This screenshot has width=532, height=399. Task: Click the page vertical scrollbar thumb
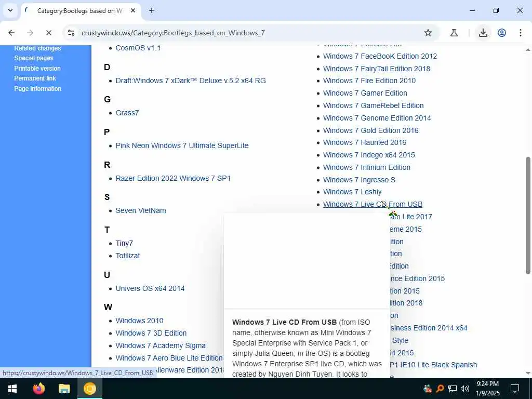pyautogui.click(x=528, y=215)
